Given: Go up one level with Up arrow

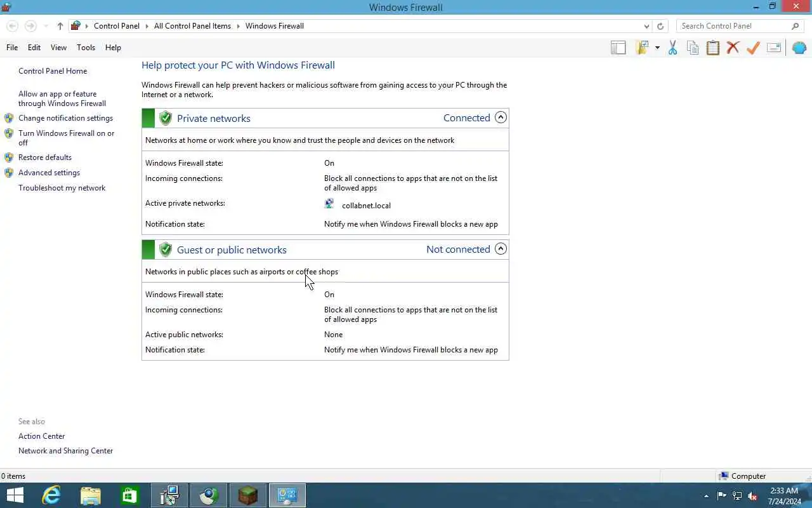Looking at the screenshot, I should (x=60, y=26).
